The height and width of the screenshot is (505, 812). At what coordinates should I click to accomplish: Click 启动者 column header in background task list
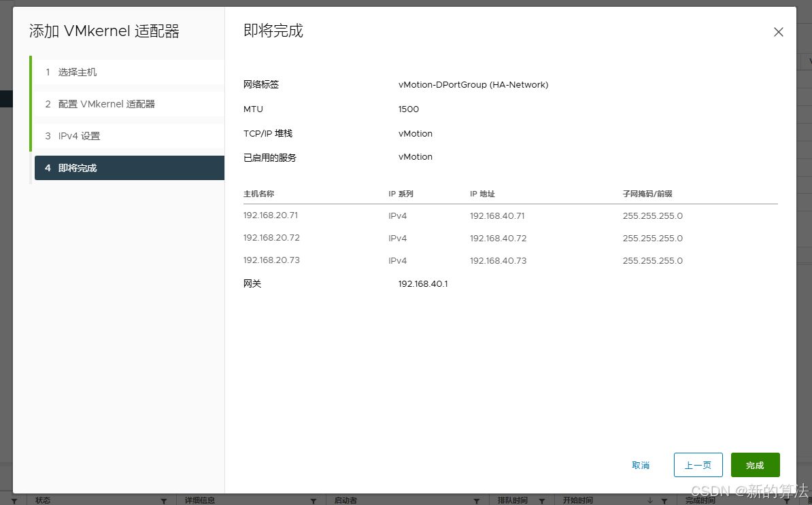(x=345, y=500)
